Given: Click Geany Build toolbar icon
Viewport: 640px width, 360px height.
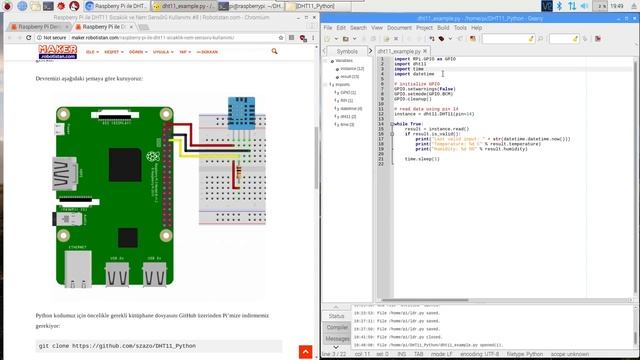Looking at the screenshot, I should point(441,39).
